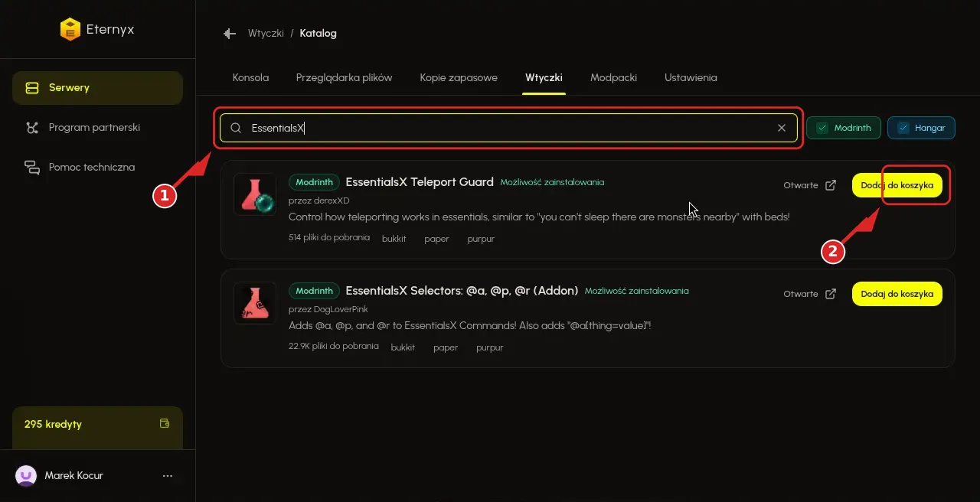Click author text przez DogLoverPink
This screenshot has width=980, height=502.
pyautogui.click(x=328, y=309)
